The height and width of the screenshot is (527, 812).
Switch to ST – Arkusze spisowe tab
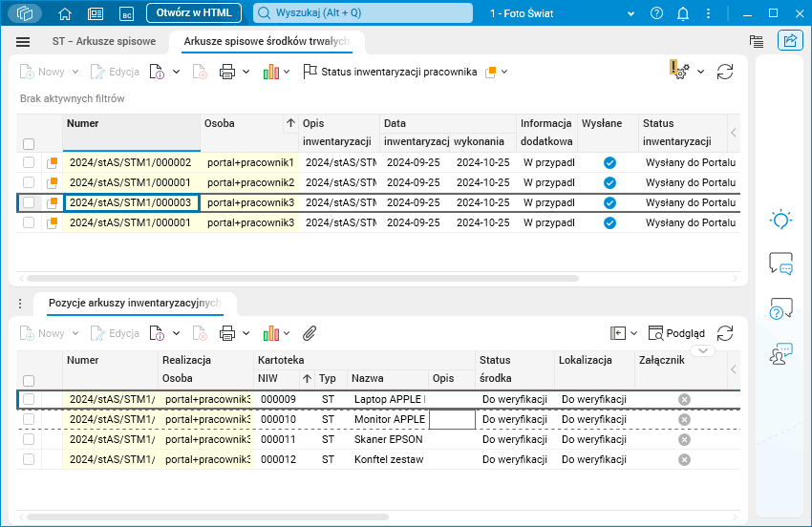pos(105,42)
